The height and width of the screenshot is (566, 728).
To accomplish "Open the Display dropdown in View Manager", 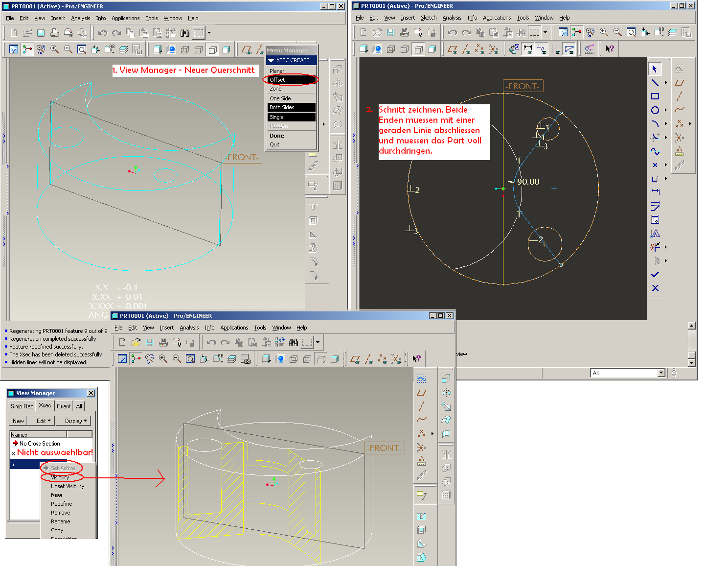I will click(73, 421).
